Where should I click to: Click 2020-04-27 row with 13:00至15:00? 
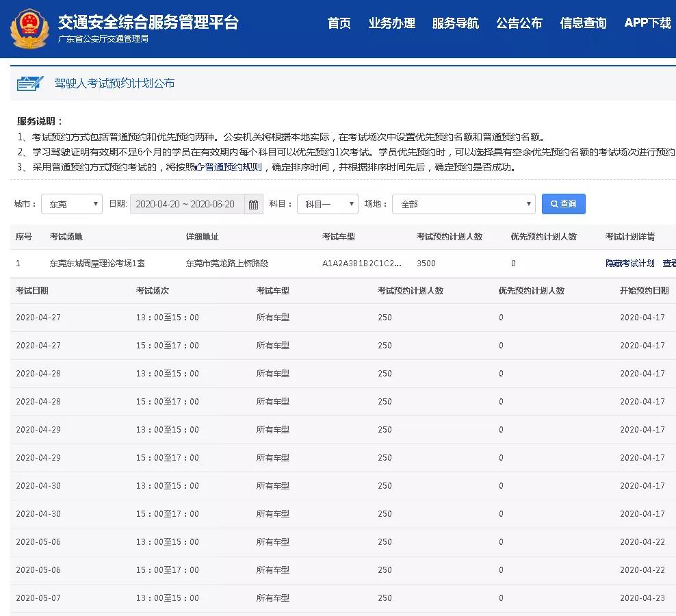(x=343, y=318)
